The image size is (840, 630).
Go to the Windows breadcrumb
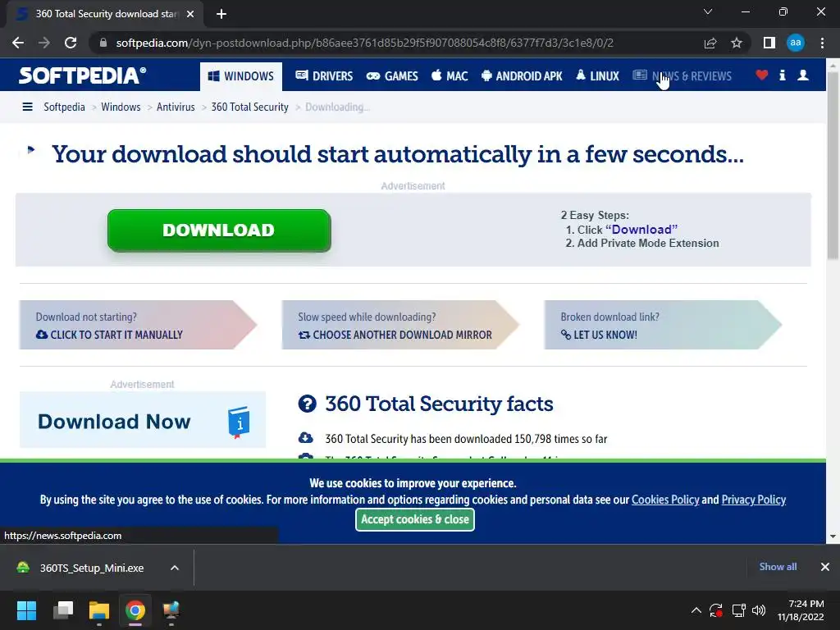pos(121,107)
